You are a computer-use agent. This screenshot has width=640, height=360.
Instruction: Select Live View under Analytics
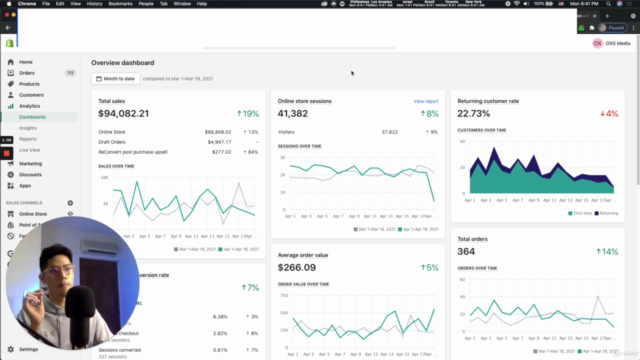click(29, 150)
